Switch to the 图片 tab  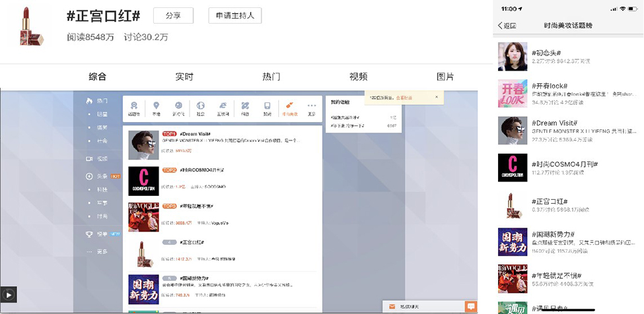[445, 77]
